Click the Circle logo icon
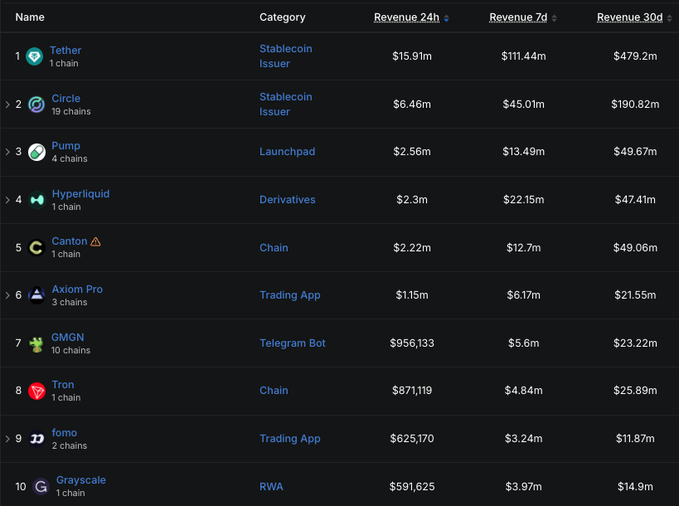The width and height of the screenshot is (679, 506). coord(36,104)
